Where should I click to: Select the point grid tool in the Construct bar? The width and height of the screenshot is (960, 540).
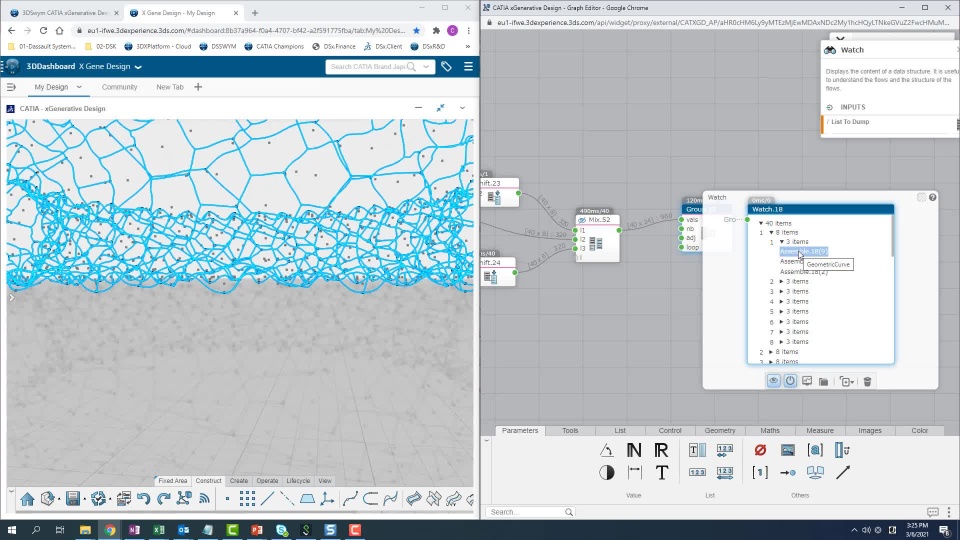tap(247, 499)
